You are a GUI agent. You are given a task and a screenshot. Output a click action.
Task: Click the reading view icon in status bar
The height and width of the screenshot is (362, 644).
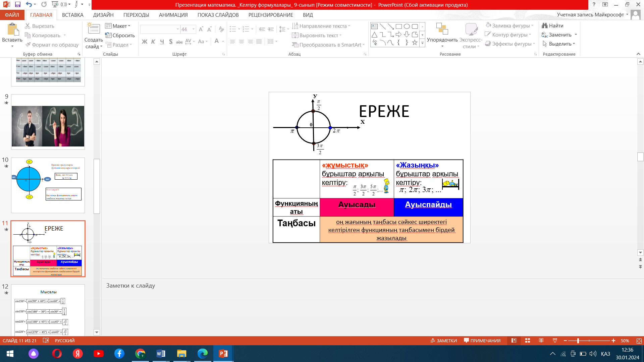click(541, 341)
